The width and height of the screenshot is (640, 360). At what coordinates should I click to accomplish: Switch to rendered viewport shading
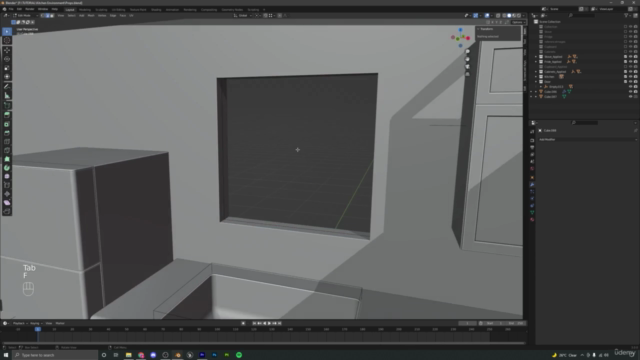tap(519, 16)
